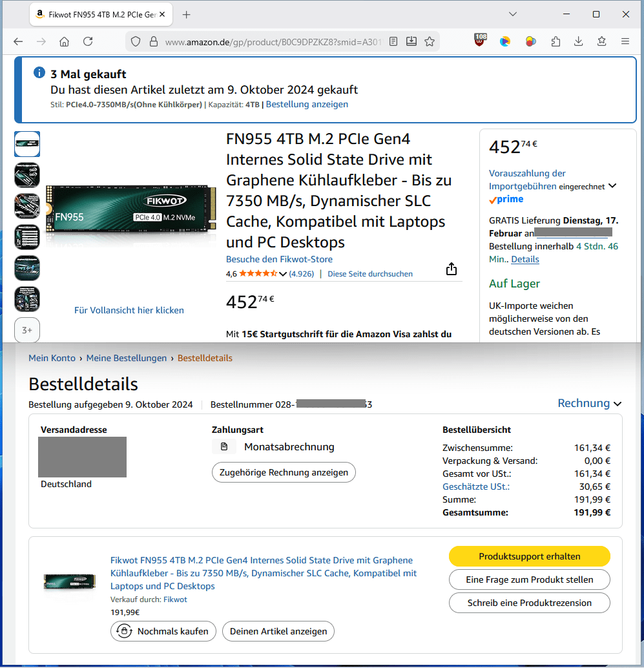
Task: Go to 'Mein Konto' breadcrumb
Action: [52, 358]
